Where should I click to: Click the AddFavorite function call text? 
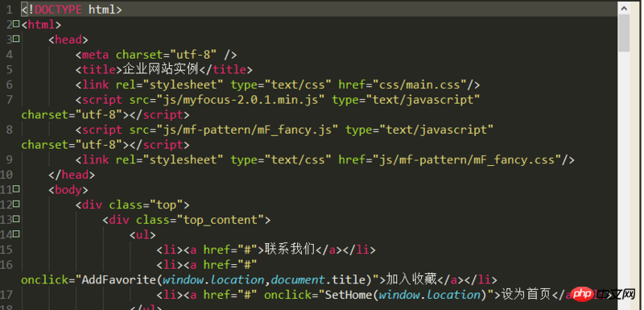228,279
